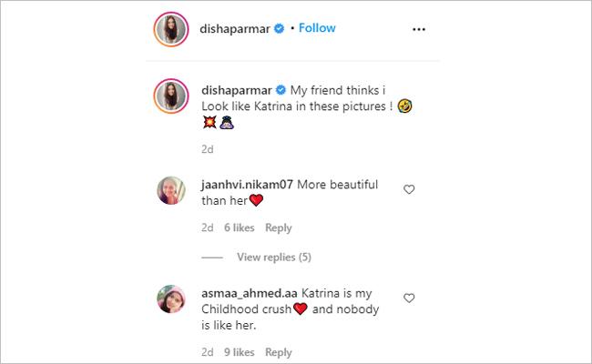View the 6 likes on first comment
592x364 pixels.
click(x=240, y=228)
